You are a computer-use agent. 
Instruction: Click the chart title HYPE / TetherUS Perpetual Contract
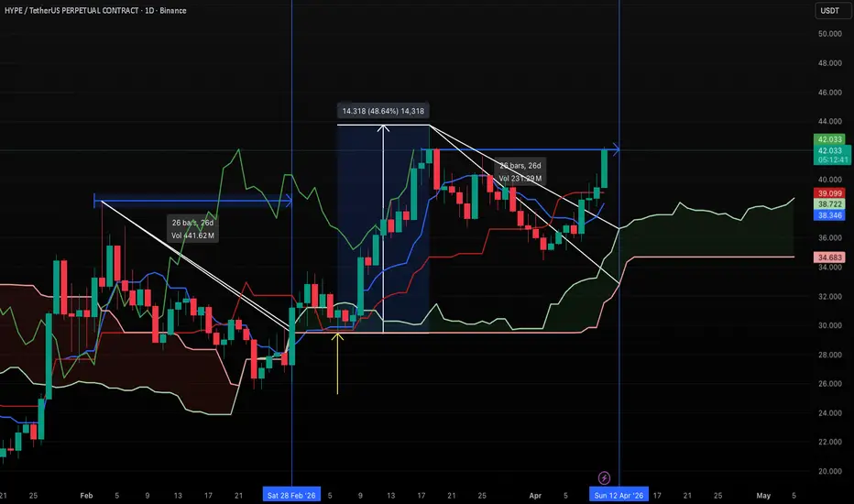pyautogui.click(x=95, y=10)
